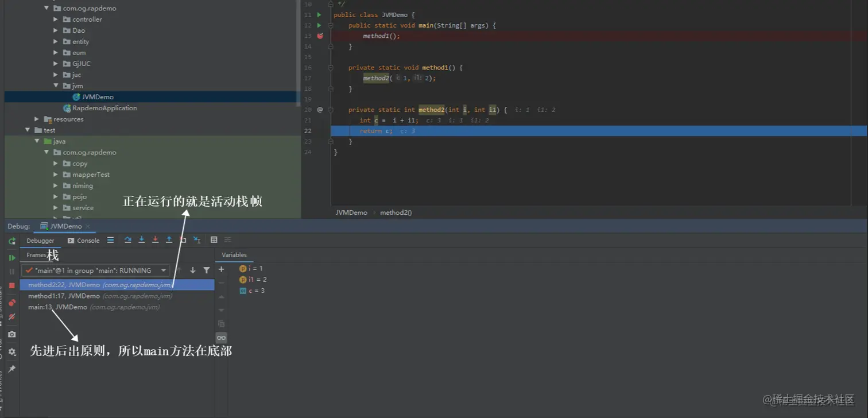This screenshot has height=418, width=868.
Task: Click JVMDemo in the editor breadcrumb
Action: pyautogui.click(x=351, y=212)
